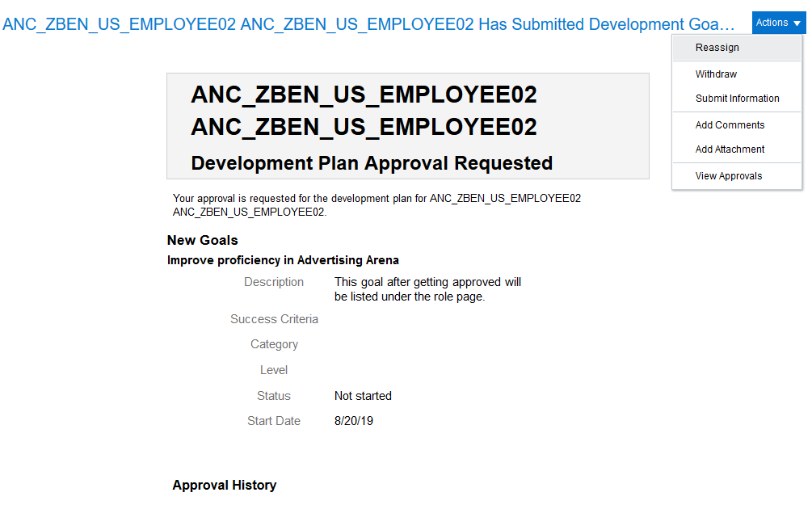Click the Approval History heading
The height and width of the screenshot is (526, 812).
224,485
